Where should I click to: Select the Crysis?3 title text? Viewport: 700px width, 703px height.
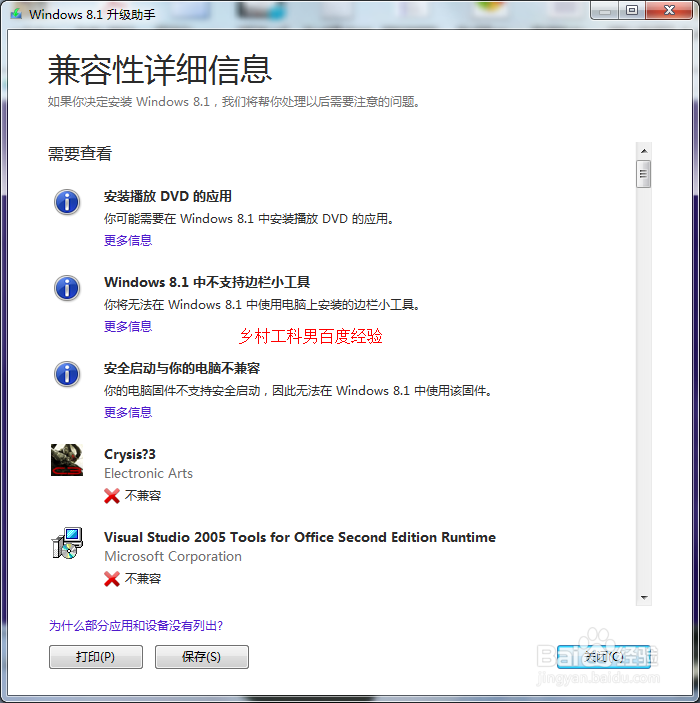point(130,454)
